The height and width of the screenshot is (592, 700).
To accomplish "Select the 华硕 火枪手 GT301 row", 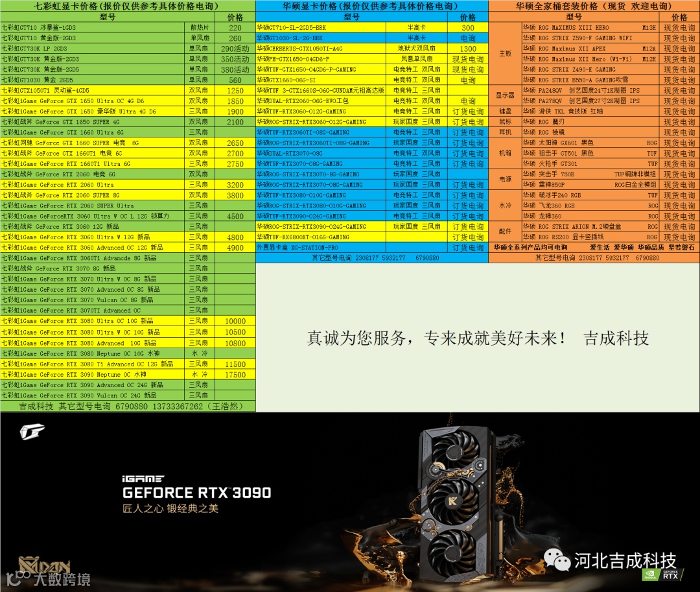I will coord(611,164).
